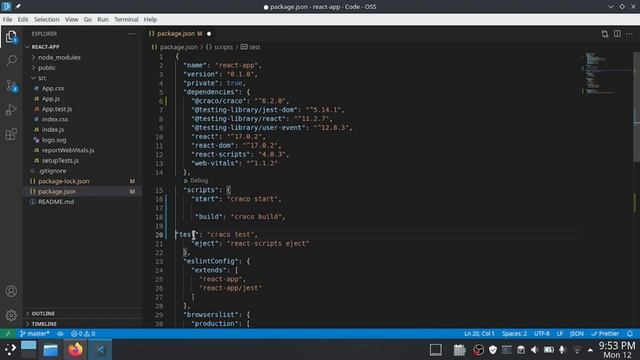Screen dimensions: 640x360
Task: Click the LF end-of-line indicator
Action: [560, 333]
